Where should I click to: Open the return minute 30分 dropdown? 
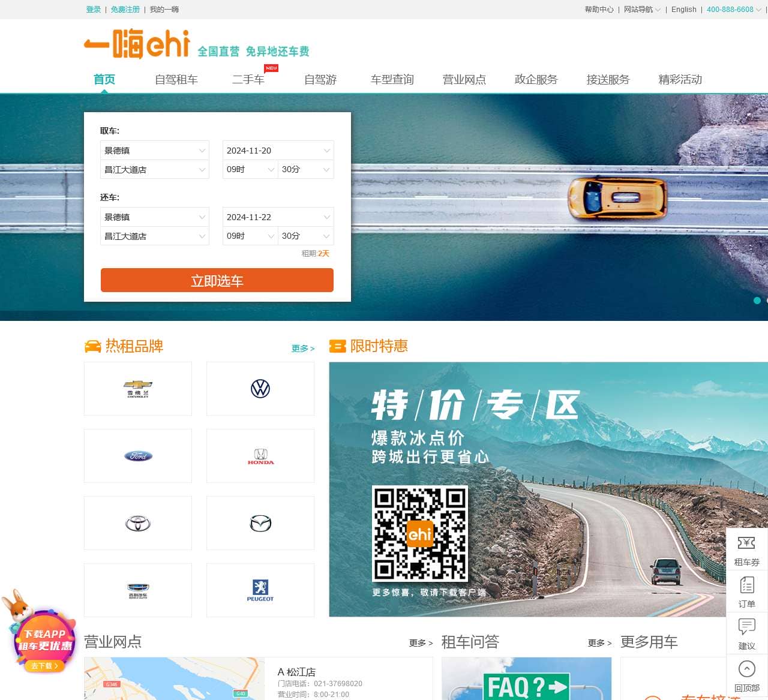tap(306, 236)
